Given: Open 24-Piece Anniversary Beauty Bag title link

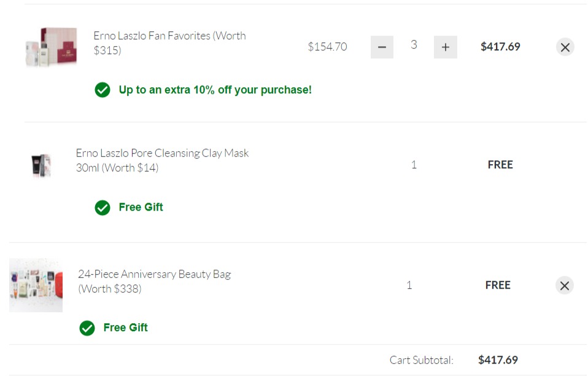Looking at the screenshot, I should tap(154, 281).
